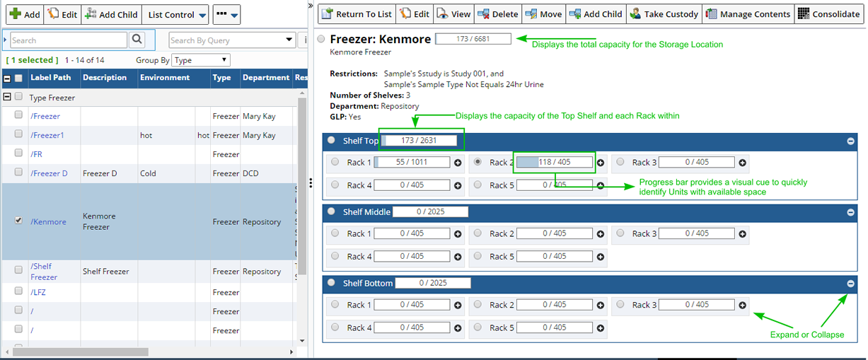Click the Return To List button
868x360 pixels.
click(x=357, y=13)
